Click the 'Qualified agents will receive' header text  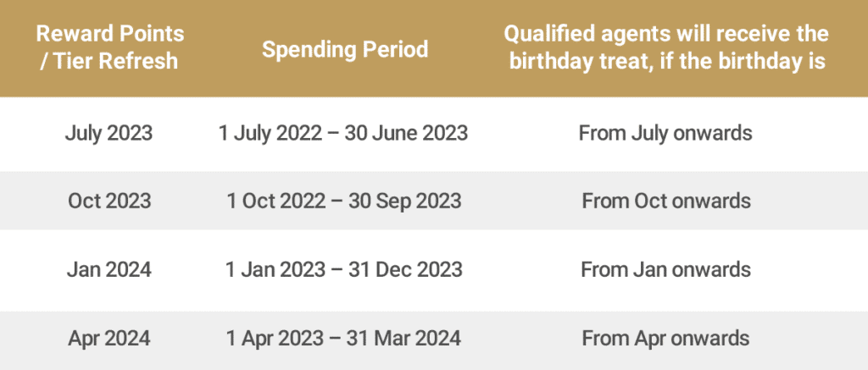666,34
